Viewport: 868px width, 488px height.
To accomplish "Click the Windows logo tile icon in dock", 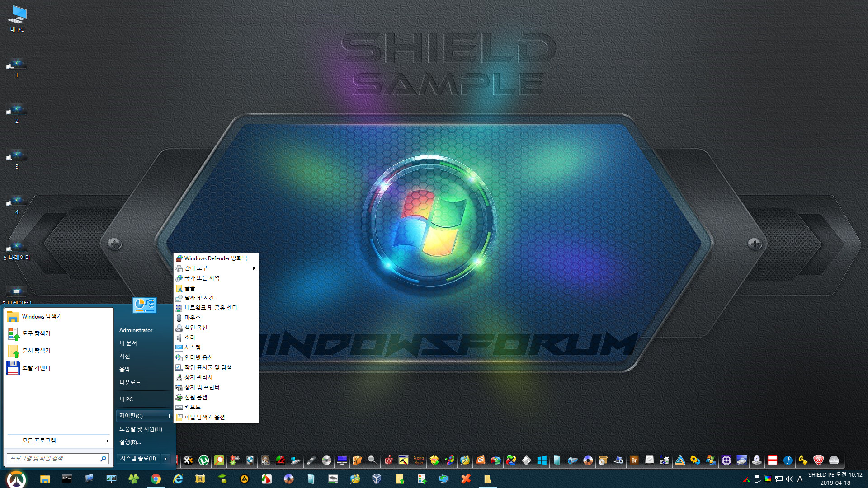I will coord(542,460).
